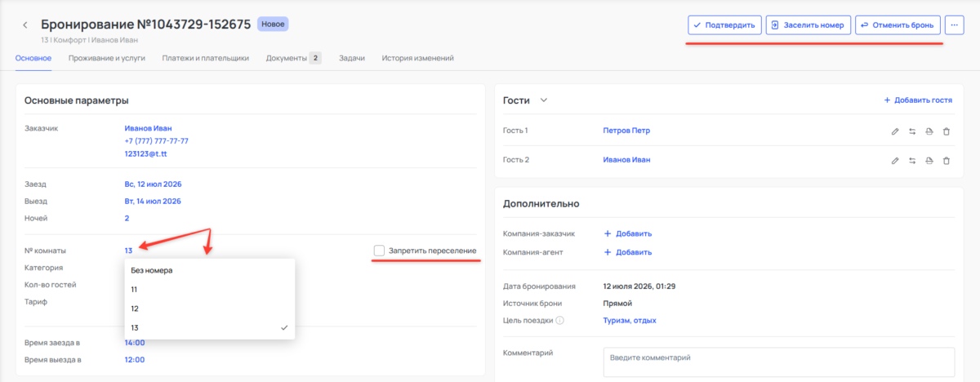
Task: Delete guest 2 Иванов Иван with trash icon
Action: tap(947, 160)
